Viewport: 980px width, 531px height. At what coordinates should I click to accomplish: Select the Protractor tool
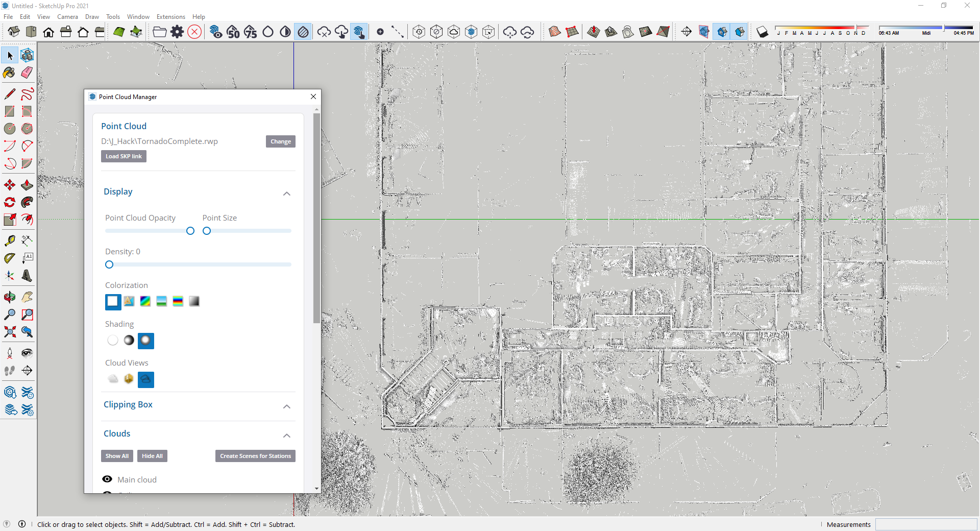click(x=9, y=258)
